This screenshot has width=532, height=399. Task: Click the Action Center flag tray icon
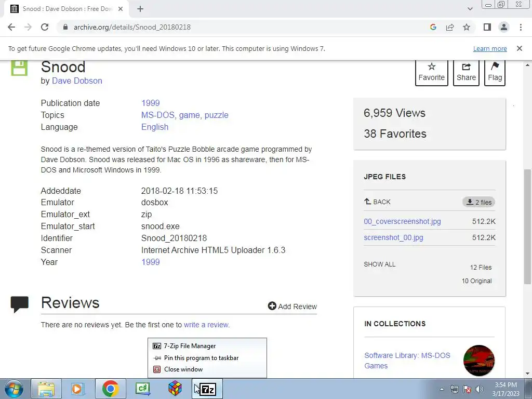click(467, 389)
